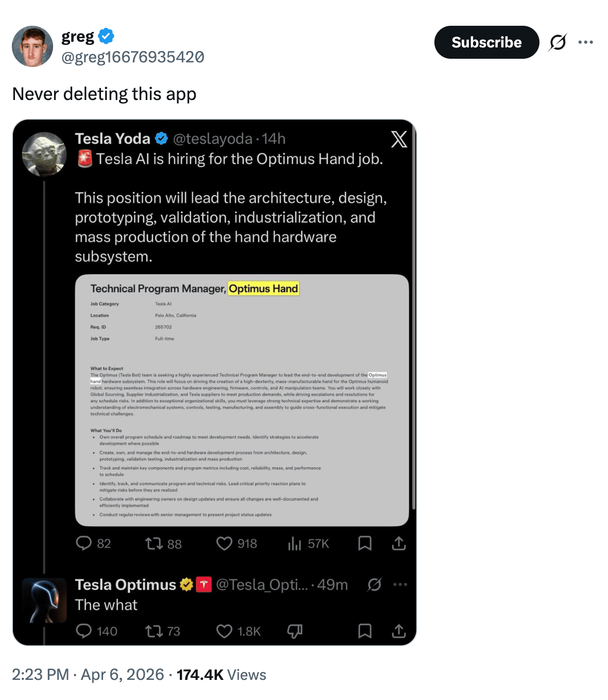
Task: Click the Subscribe button
Action: coord(486,42)
